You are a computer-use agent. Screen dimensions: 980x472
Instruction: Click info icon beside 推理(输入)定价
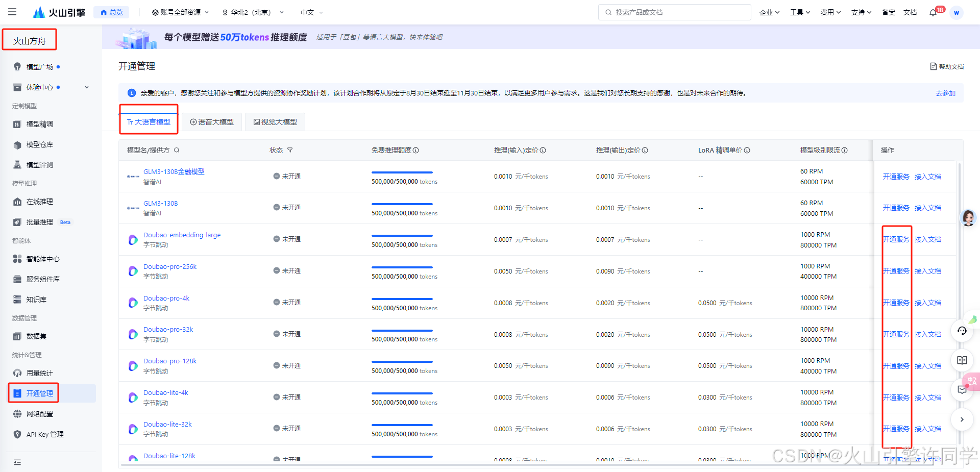(x=543, y=150)
